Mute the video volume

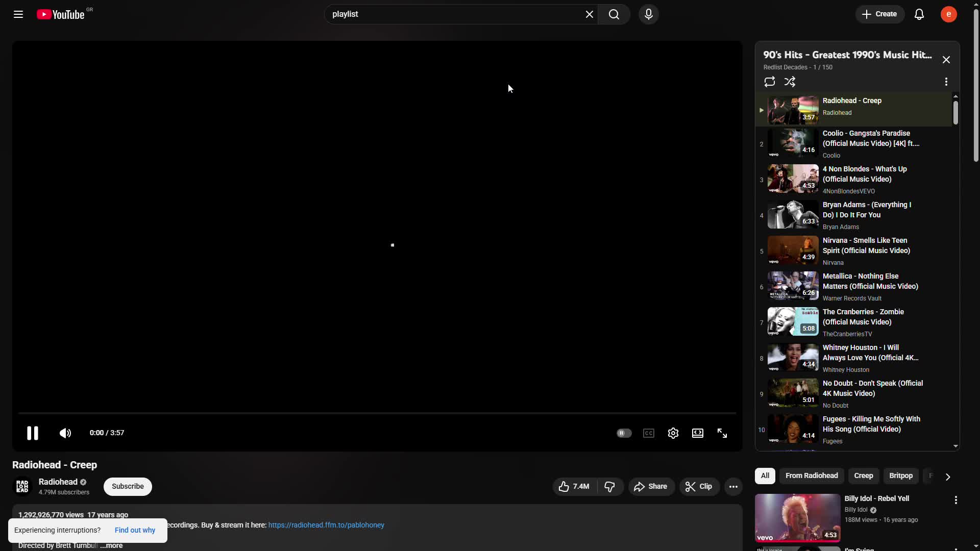point(65,433)
